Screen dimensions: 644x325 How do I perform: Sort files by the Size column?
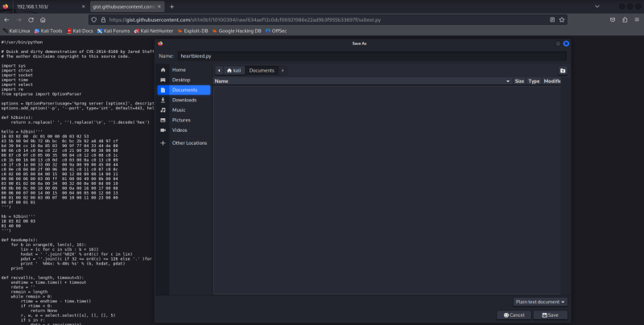[519, 80]
